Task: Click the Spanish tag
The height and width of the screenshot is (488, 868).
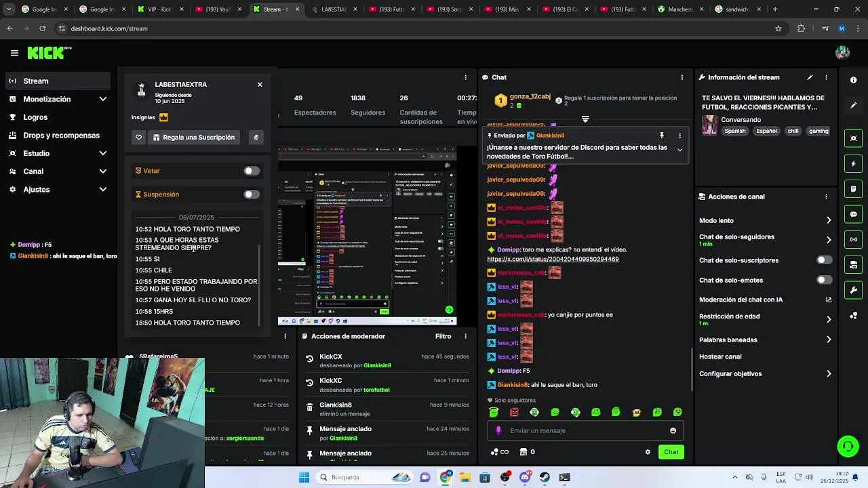Action: [x=734, y=131]
